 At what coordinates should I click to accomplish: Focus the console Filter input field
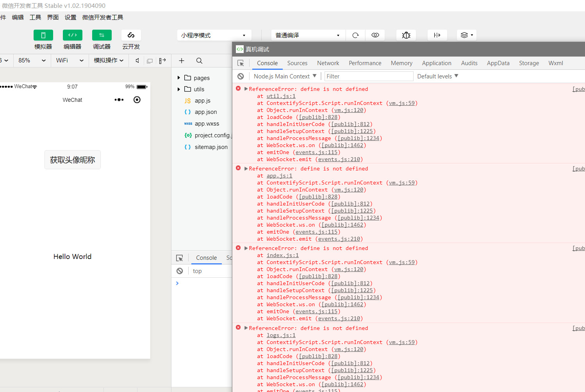click(x=369, y=76)
